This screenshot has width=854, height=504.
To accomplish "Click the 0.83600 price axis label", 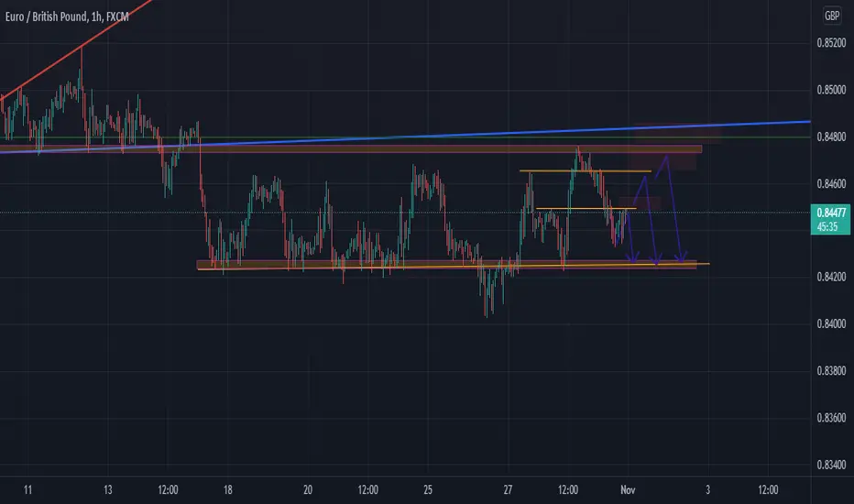I will pyautogui.click(x=832, y=418).
